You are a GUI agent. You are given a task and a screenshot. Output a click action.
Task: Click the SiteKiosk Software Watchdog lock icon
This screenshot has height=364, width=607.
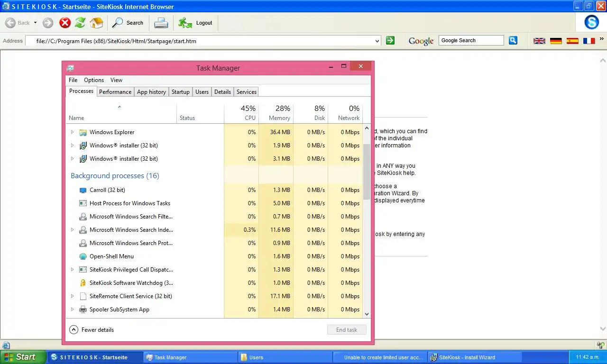(x=83, y=283)
